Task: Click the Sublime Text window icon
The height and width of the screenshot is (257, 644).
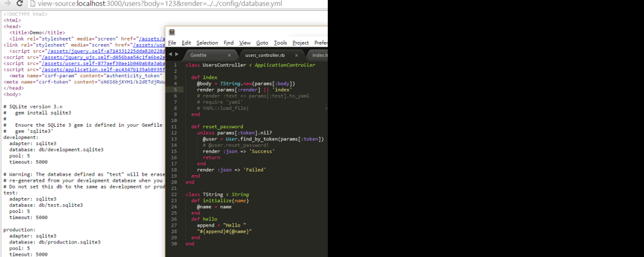Action: tap(172, 32)
